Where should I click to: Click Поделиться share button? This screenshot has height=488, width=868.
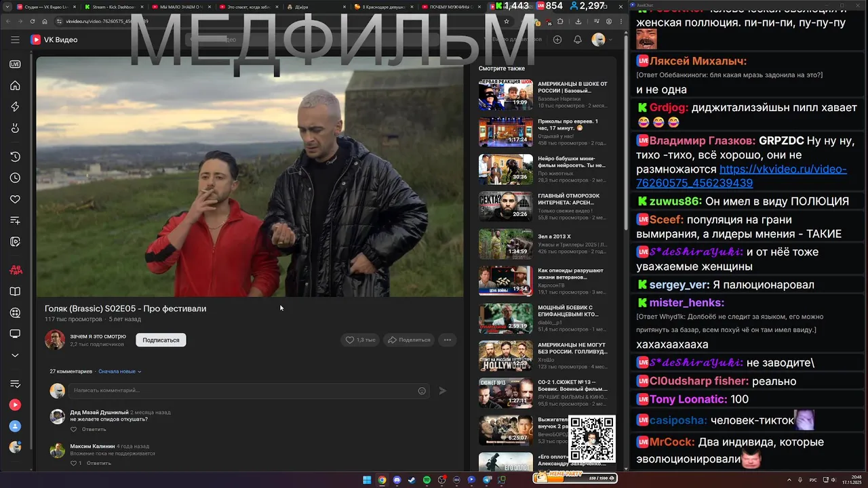409,340
